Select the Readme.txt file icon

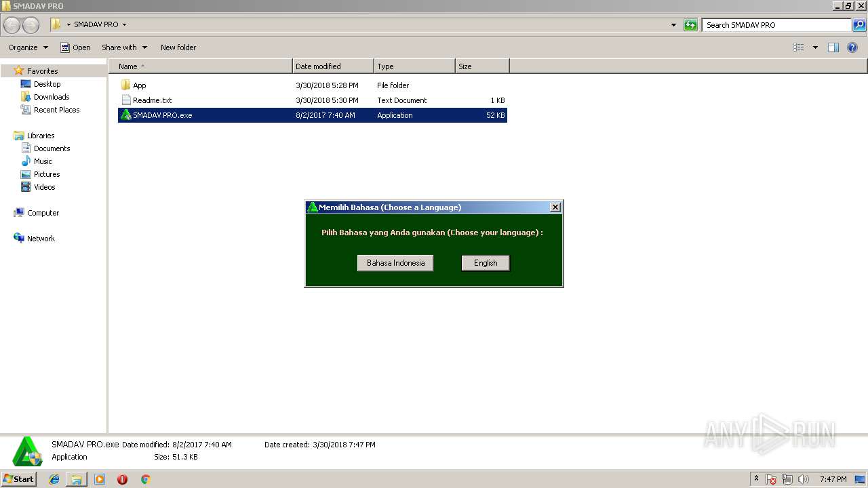[125, 100]
